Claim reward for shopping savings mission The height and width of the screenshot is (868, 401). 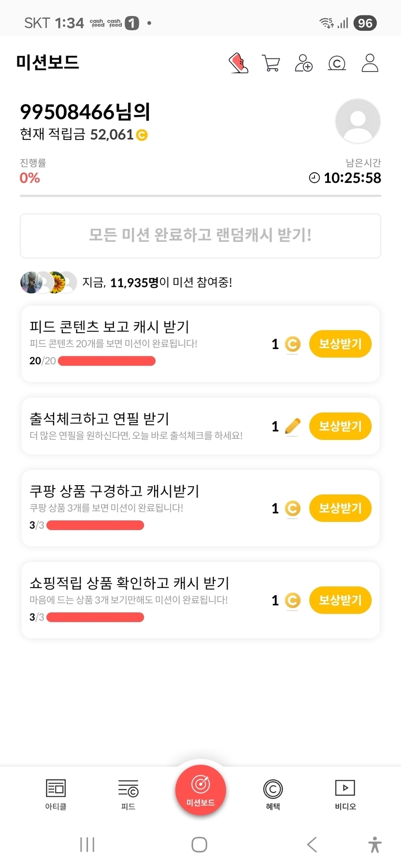[x=340, y=600]
